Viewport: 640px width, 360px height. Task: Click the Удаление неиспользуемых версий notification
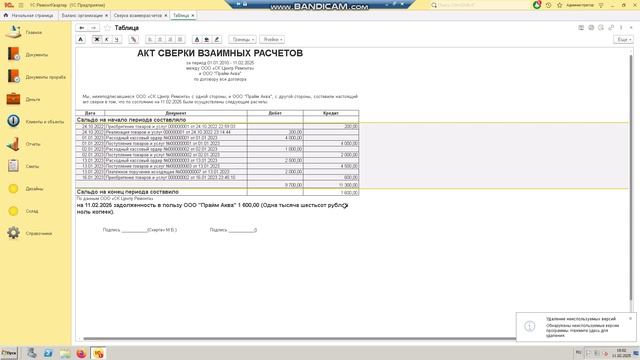pyautogui.click(x=576, y=327)
